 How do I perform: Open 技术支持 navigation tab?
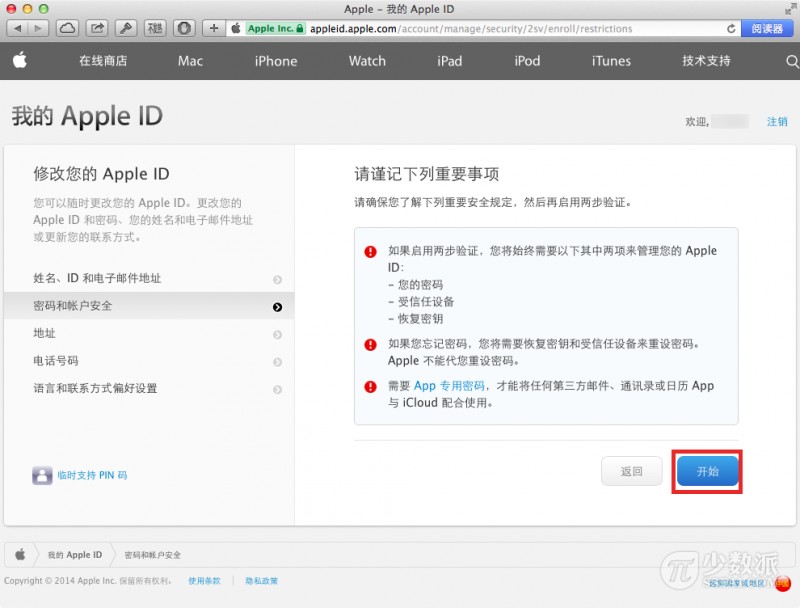pyautogui.click(x=707, y=61)
